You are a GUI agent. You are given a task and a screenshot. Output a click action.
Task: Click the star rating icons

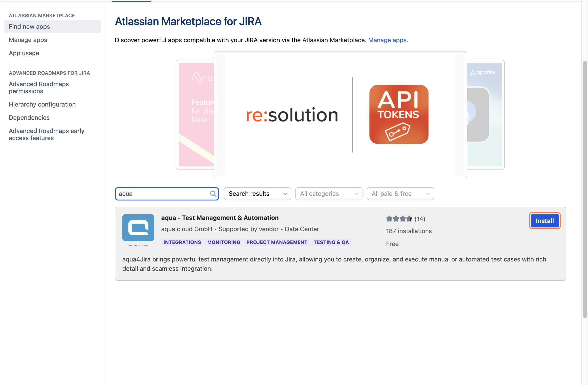pos(399,219)
